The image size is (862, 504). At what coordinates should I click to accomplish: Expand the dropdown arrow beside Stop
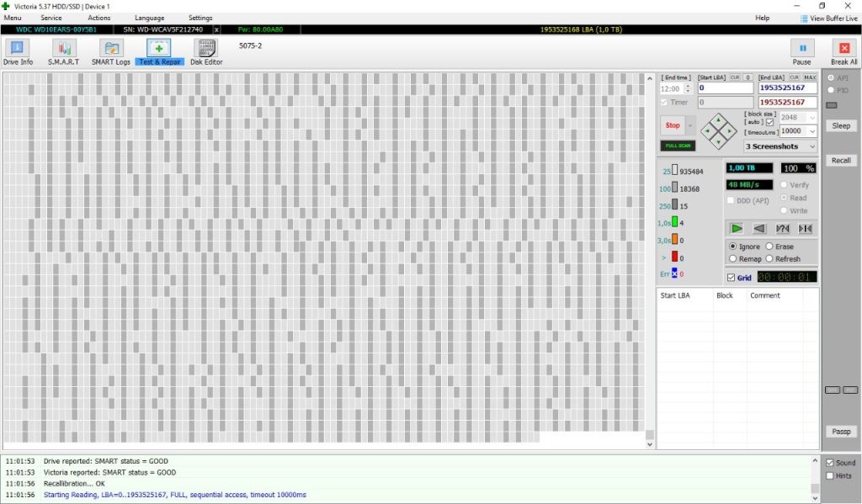point(690,125)
